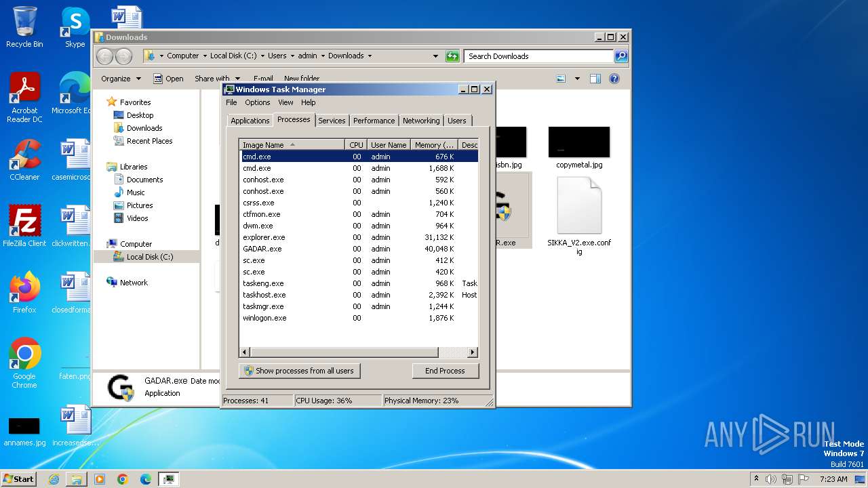This screenshot has height=488, width=868.
Task: Click the Chrome taskbar icon
Action: click(123, 479)
